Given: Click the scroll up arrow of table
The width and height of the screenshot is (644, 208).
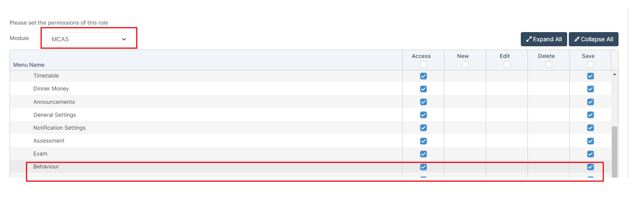Looking at the screenshot, I should tap(614, 74).
